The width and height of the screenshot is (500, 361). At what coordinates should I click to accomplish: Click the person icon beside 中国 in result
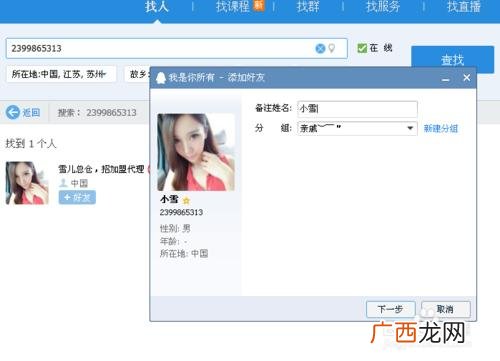point(63,183)
